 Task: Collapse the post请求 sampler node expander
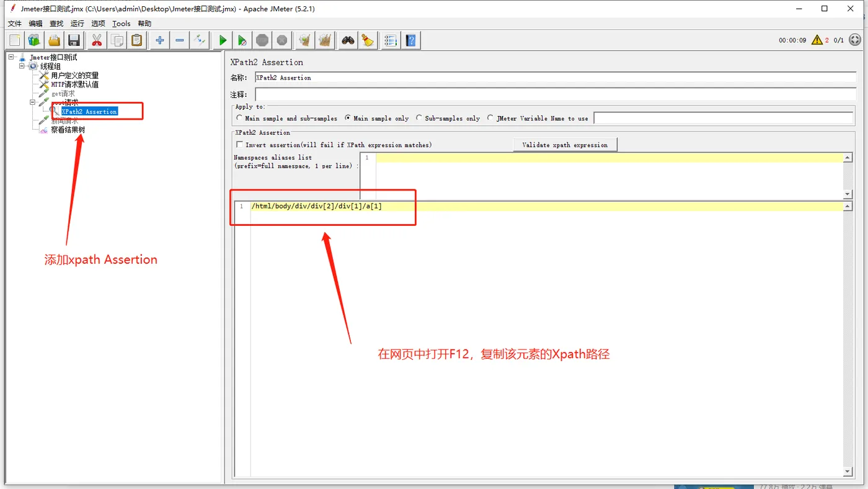[33, 102]
